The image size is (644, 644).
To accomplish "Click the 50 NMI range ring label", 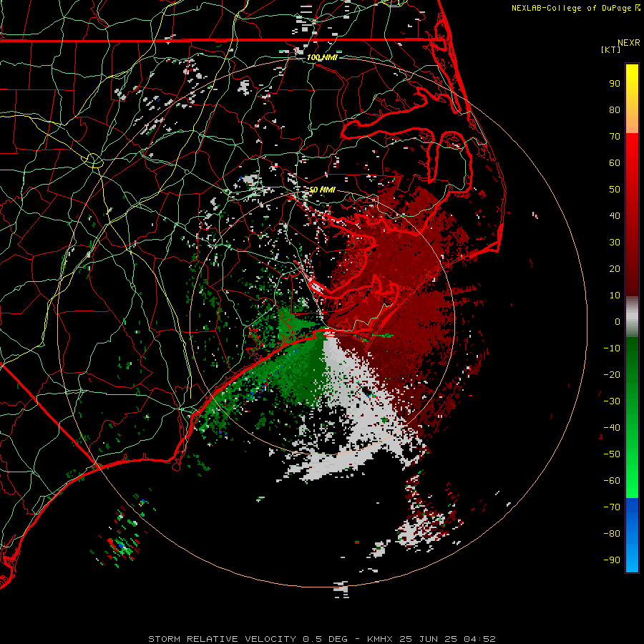I will [322, 190].
